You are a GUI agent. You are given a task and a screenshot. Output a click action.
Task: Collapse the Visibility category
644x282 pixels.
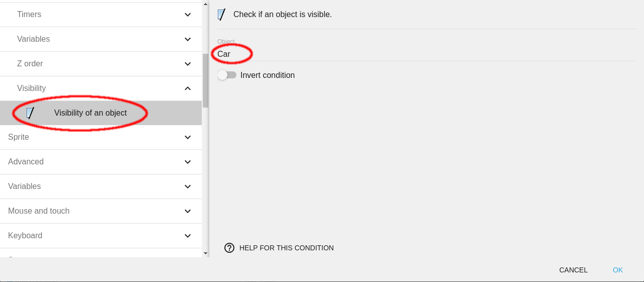click(x=188, y=88)
